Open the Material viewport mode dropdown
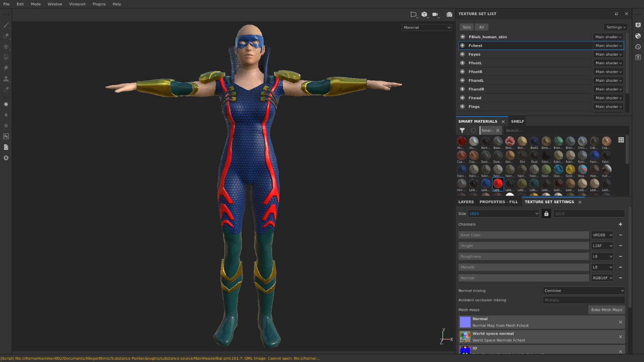The width and height of the screenshot is (644, 362). pos(426,27)
